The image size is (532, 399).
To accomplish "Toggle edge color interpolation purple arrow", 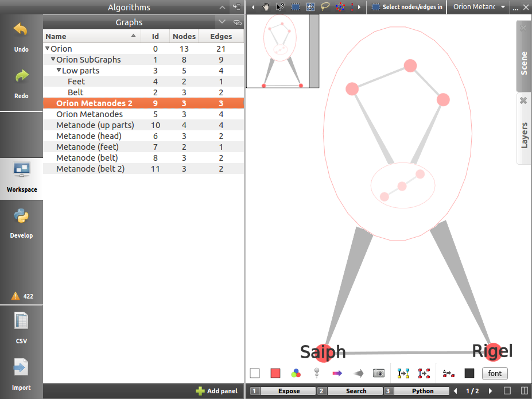I will [x=337, y=373].
